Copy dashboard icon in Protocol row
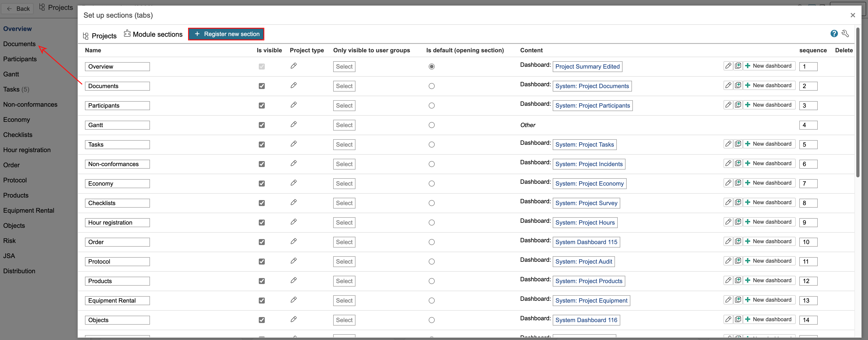The image size is (868, 340). [738, 261]
